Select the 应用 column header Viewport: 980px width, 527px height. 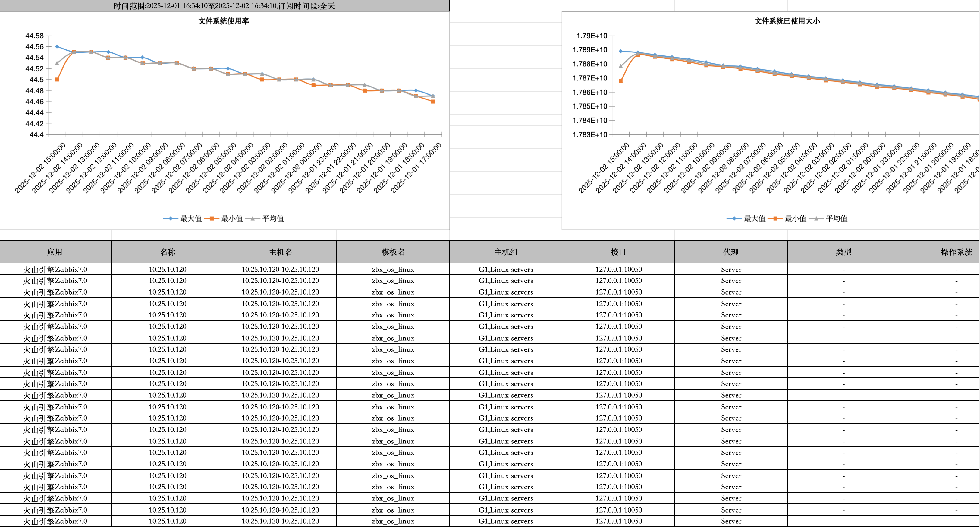[55, 252]
